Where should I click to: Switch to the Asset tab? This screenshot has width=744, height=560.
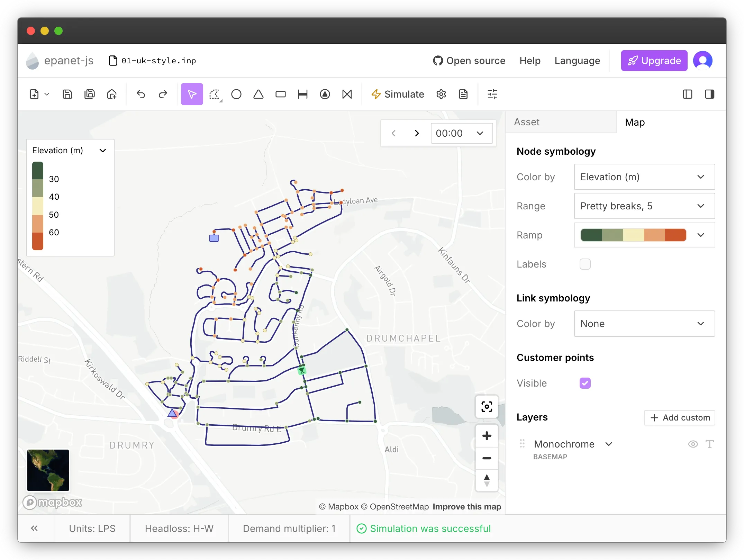(x=526, y=122)
